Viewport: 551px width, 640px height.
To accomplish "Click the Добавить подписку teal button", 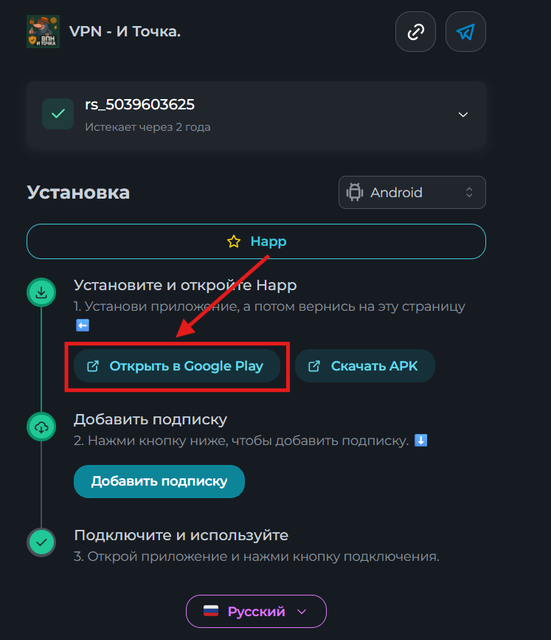I will tap(159, 481).
